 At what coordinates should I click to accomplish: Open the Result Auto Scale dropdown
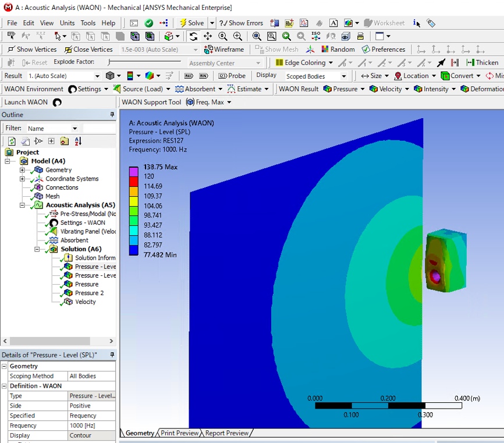click(97, 76)
